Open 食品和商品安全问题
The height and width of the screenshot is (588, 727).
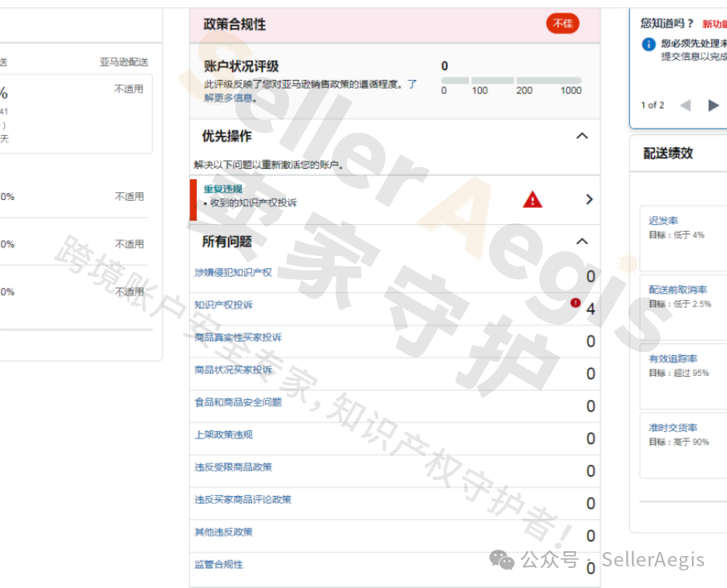(238, 402)
